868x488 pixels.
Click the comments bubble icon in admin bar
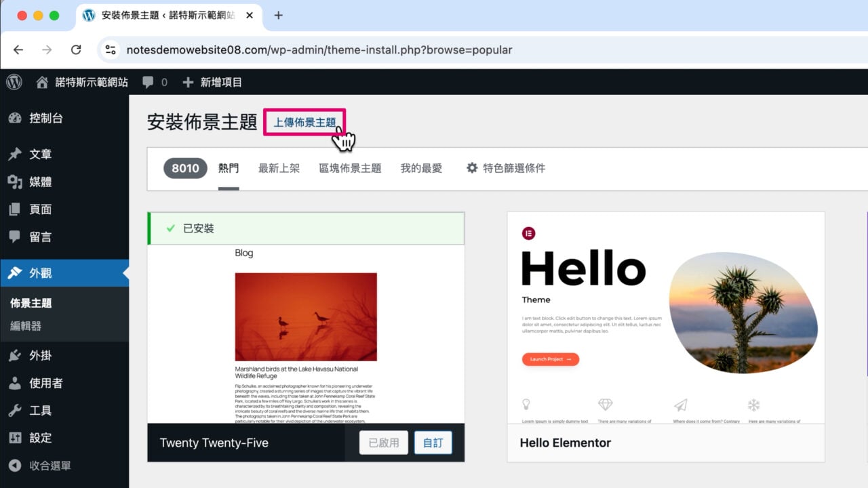(149, 81)
